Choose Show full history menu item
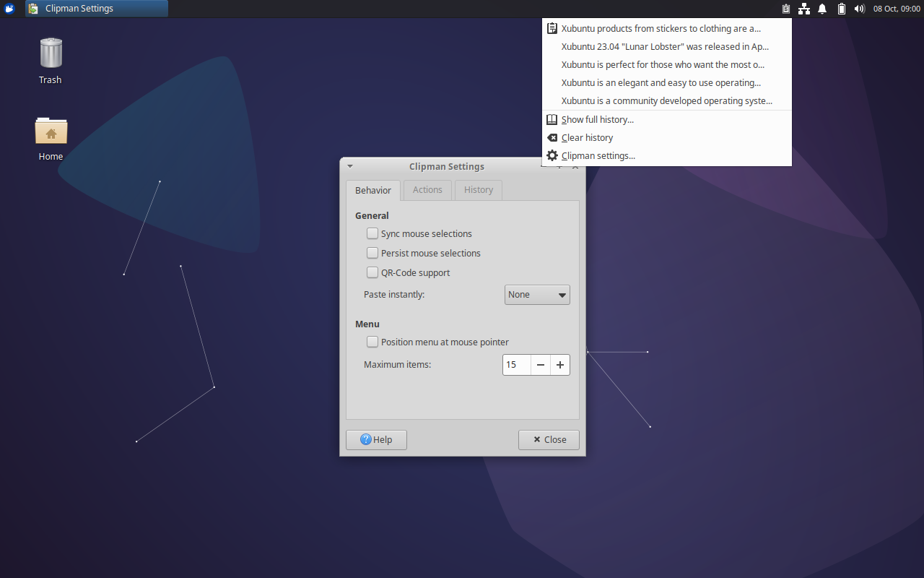Viewport: 924px width, 578px height. [x=666, y=119]
